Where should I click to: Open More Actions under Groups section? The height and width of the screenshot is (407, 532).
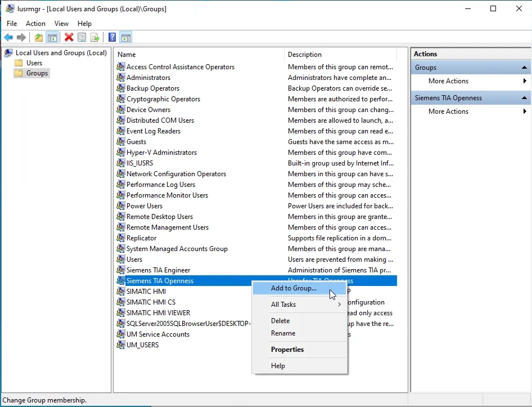pos(471,81)
